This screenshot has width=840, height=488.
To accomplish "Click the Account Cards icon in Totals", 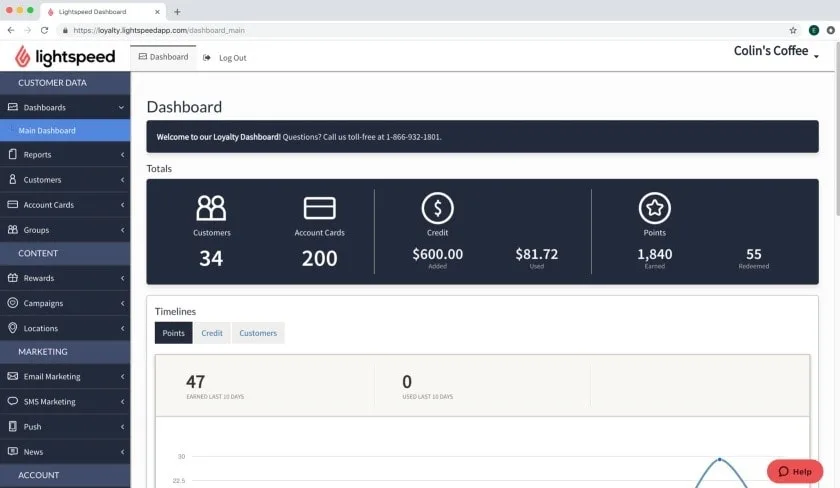I will [319, 208].
